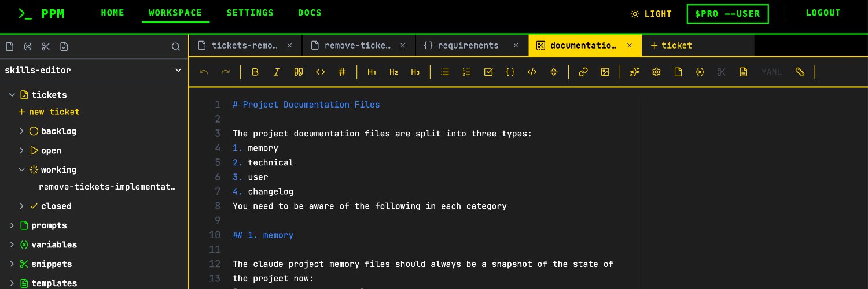Insert inline code with the angle brackets icon
Image resolution: width=868 pixels, height=289 pixels.
coord(321,72)
